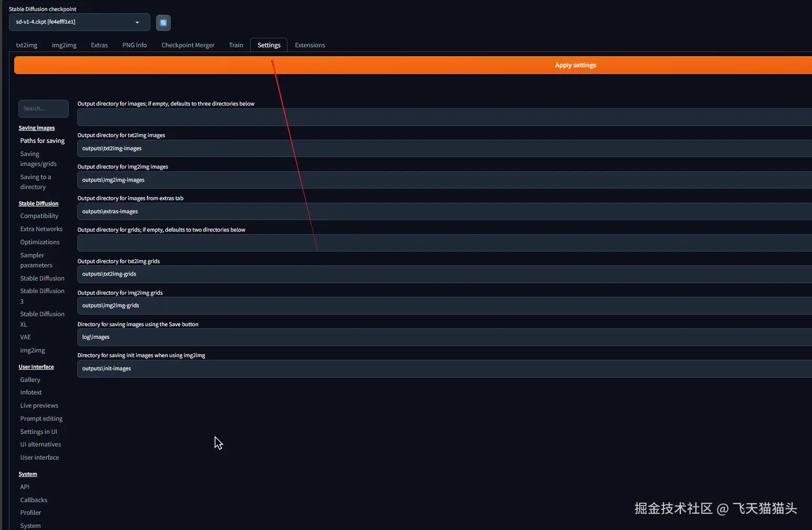The width and height of the screenshot is (812, 530).
Task: Switch to the img2img tab
Action: point(64,45)
